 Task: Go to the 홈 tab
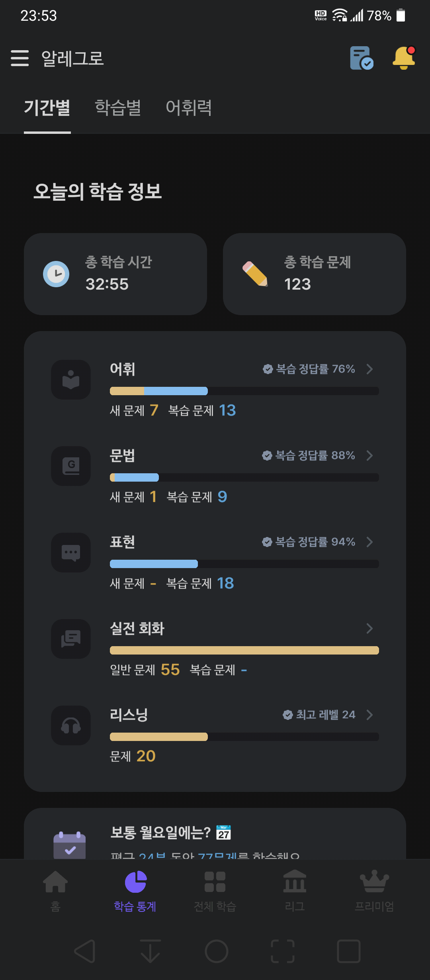(x=55, y=891)
